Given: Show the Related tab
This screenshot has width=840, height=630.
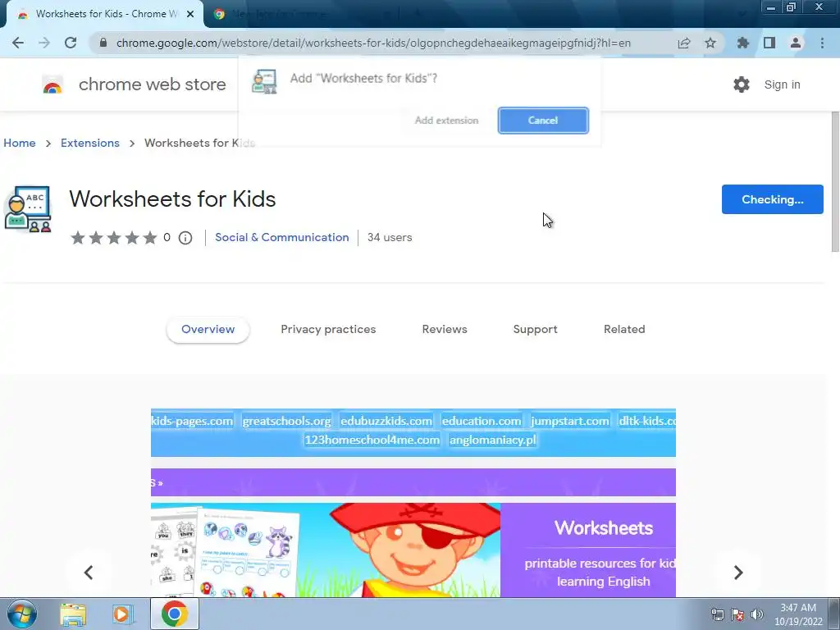Looking at the screenshot, I should click(624, 330).
